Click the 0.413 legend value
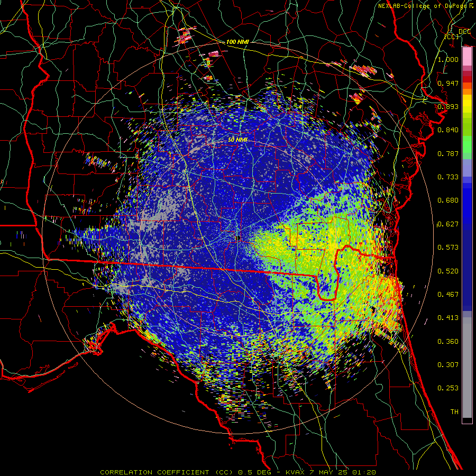The width and height of the screenshot is (476, 476). [448, 318]
